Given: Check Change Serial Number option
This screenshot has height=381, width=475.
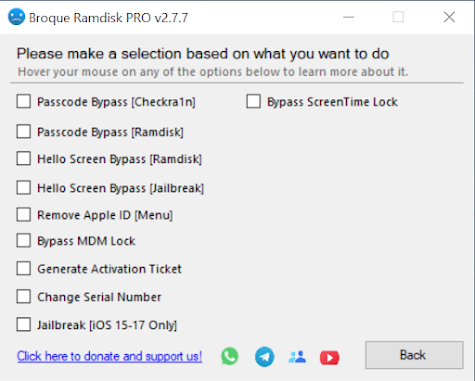Looking at the screenshot, I should coord(24,296).
